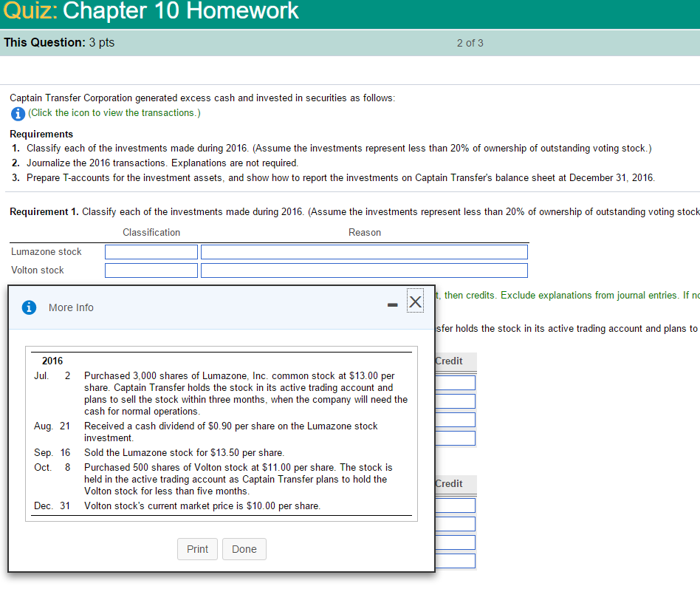Image resolution: width=700 pixels, height=589 pixels.
Task: Select the third Credit field under lower journal
Action: click(x=459, y=542)
